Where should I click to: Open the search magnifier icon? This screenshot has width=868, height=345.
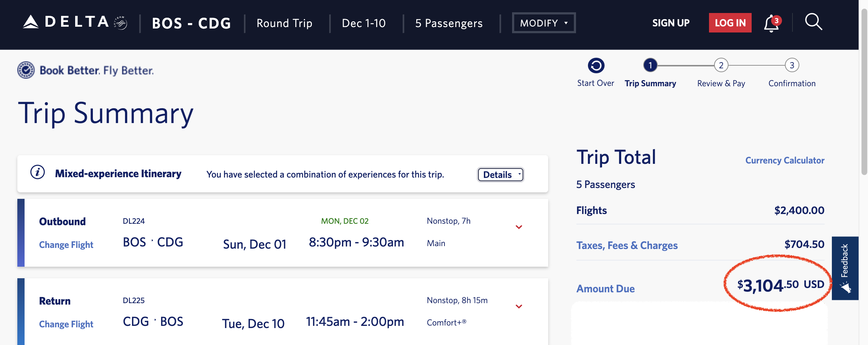pos(813,22)
